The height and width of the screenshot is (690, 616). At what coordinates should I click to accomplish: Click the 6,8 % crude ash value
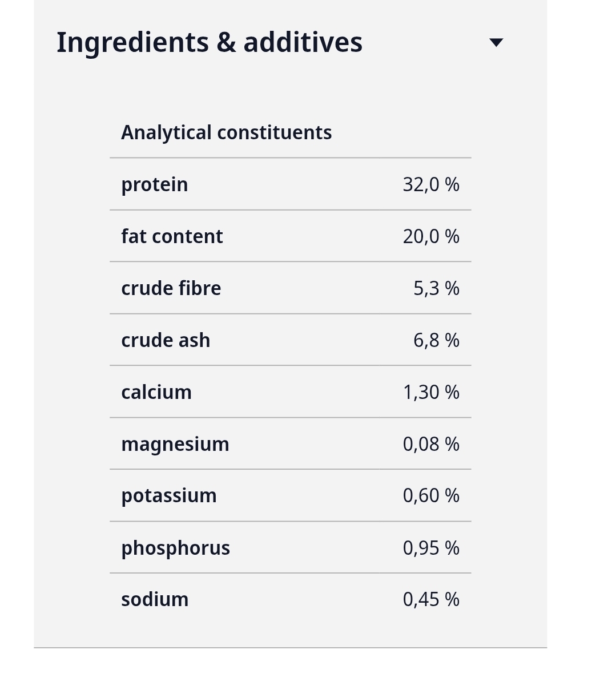pyautogui.click(x=436, y=340)
